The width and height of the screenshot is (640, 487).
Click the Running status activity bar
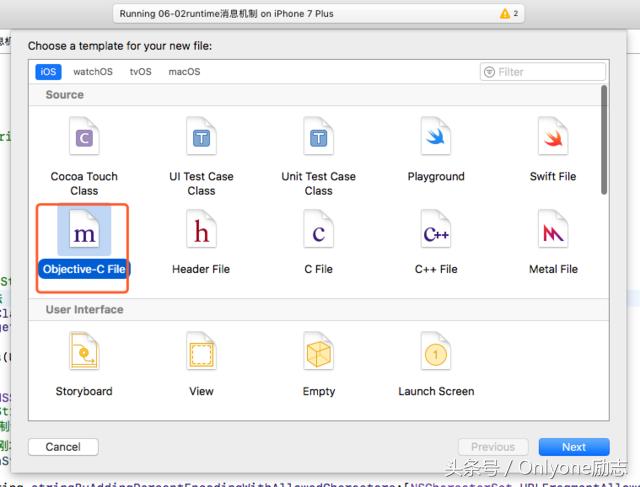[318, 14]
